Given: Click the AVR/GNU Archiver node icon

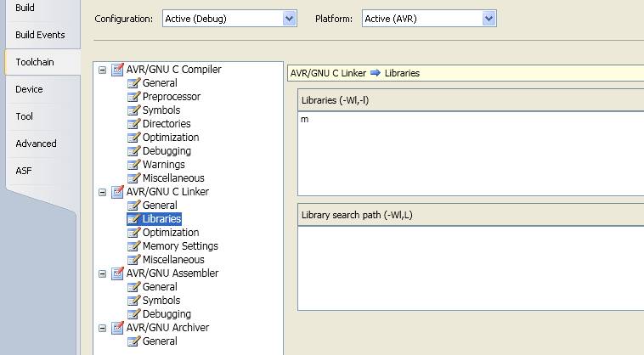Looking at the screenshot, I should pos(117,328).
